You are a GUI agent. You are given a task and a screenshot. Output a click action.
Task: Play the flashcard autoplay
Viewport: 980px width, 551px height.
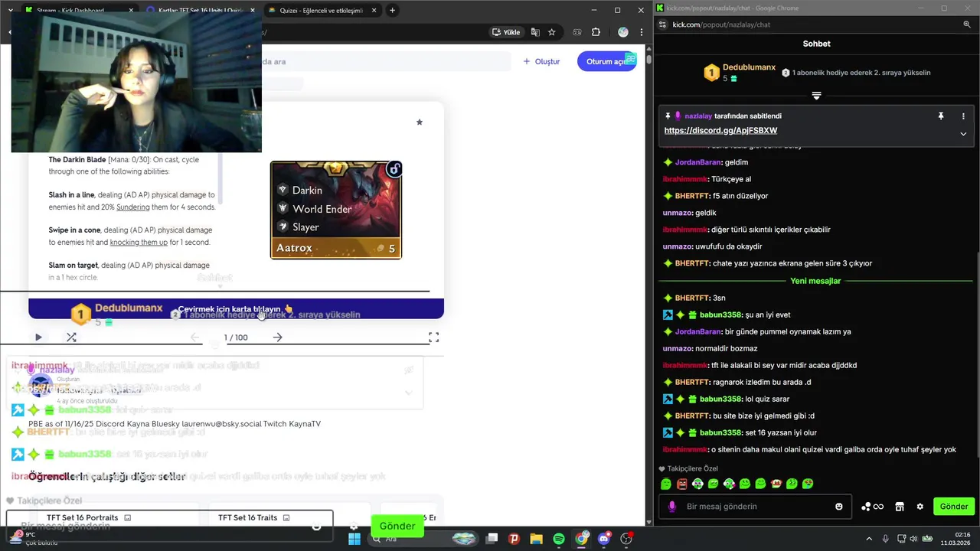(38, 337)
